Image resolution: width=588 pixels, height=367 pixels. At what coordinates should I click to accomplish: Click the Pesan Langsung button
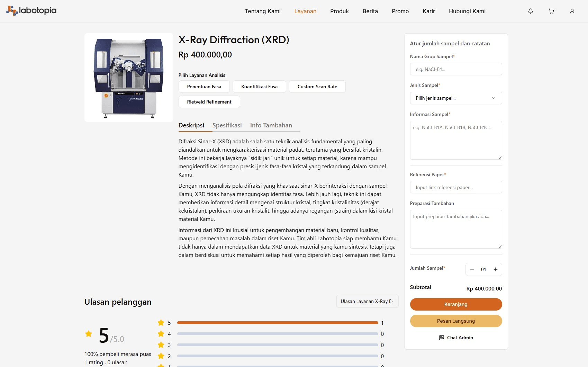tap(456, 321)
